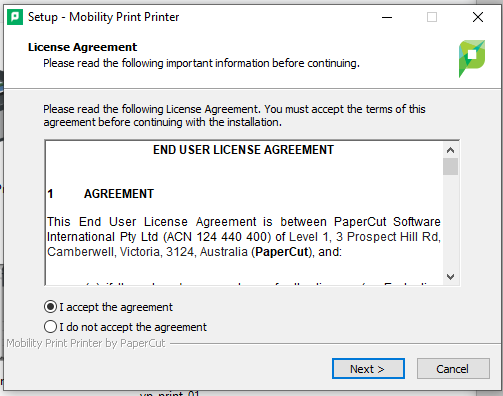Minimize the Mobility Print setup window
This screenshot has width=503, height=396.
pos(387,17)
